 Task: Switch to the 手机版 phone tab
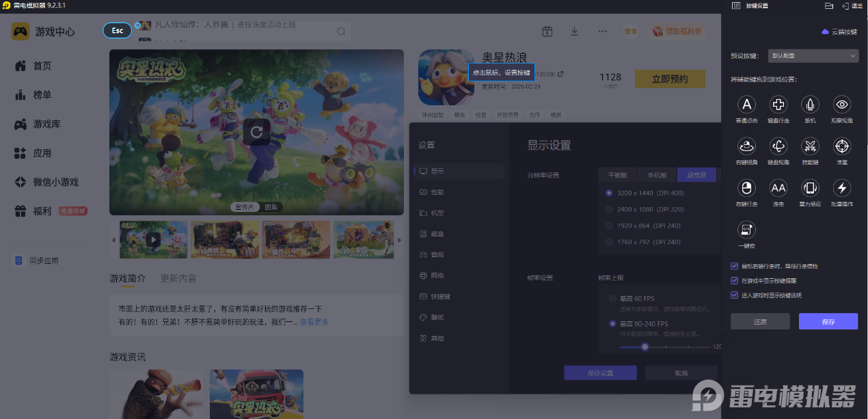click(x=657, y=175)
